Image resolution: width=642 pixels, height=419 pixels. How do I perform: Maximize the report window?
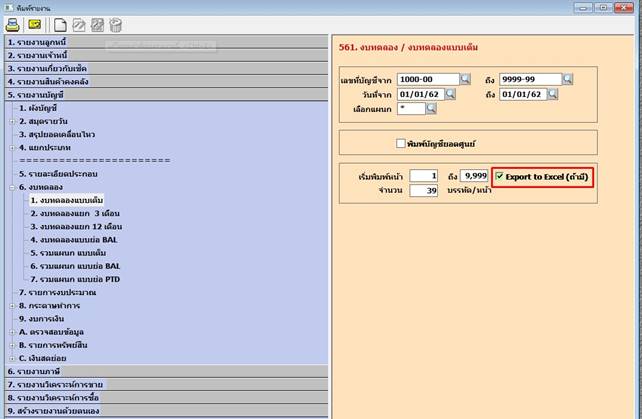(x=603, y=7)
